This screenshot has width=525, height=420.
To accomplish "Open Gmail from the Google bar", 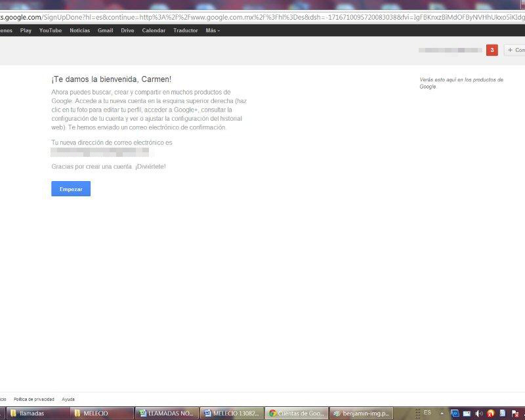I will click(x=105, y=30).
